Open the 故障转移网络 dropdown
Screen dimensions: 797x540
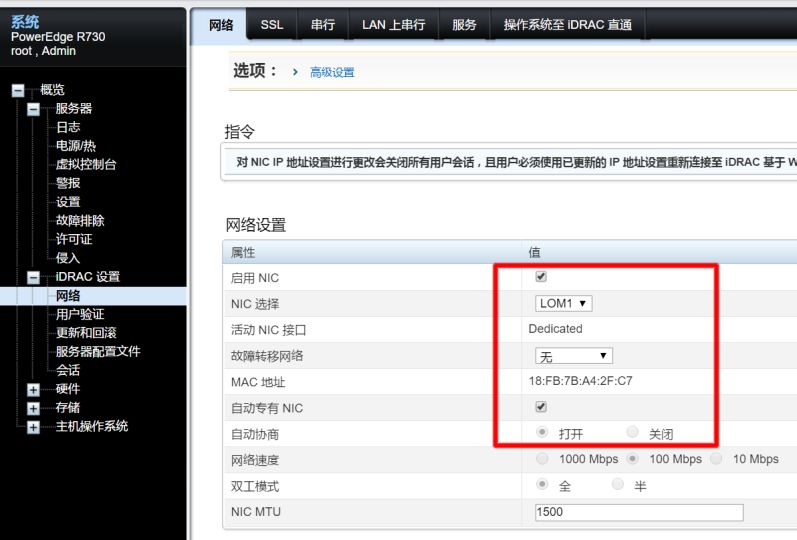coord(573,355)
